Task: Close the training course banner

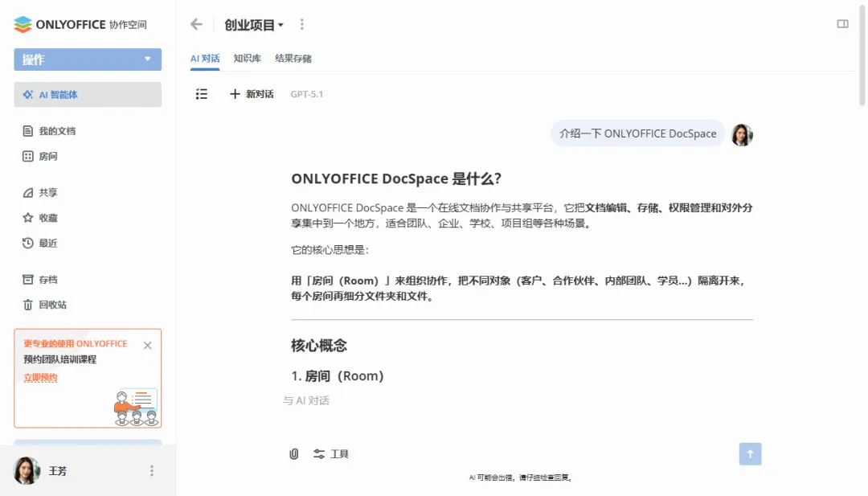Action: point(147,346)
